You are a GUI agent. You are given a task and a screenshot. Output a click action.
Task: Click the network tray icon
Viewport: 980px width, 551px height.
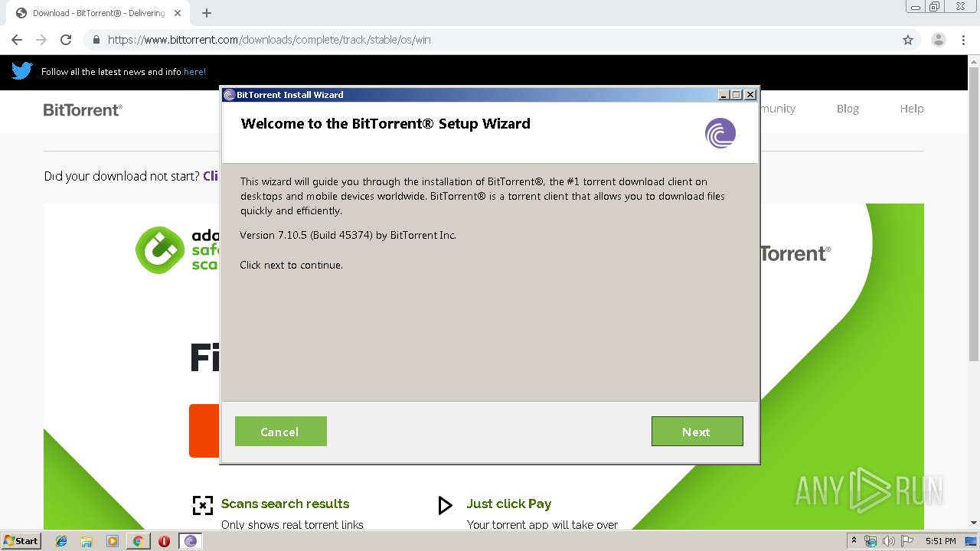[871, 541]
